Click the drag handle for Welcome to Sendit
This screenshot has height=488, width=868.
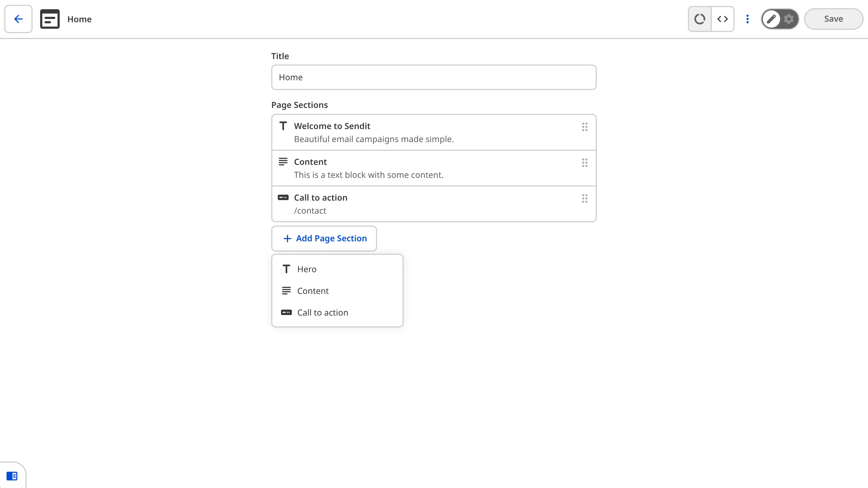[585, 127]
